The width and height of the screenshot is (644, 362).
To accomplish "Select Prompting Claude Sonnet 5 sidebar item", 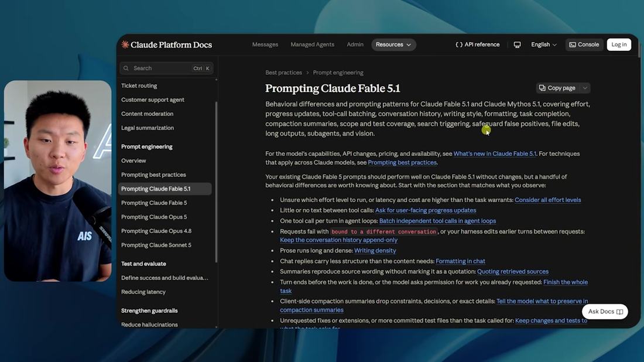I will pos(156,245).
